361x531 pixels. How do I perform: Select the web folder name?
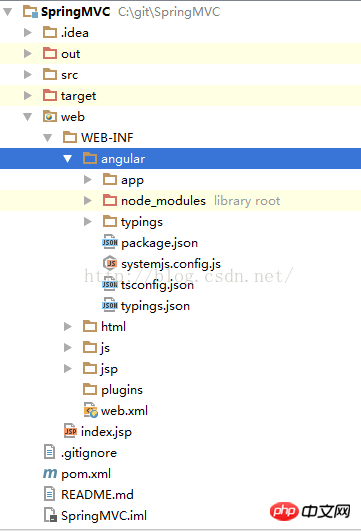click(x=73, y=117)
